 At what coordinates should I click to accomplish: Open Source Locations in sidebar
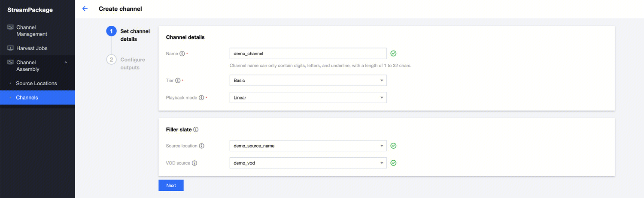tap(36, 84)
